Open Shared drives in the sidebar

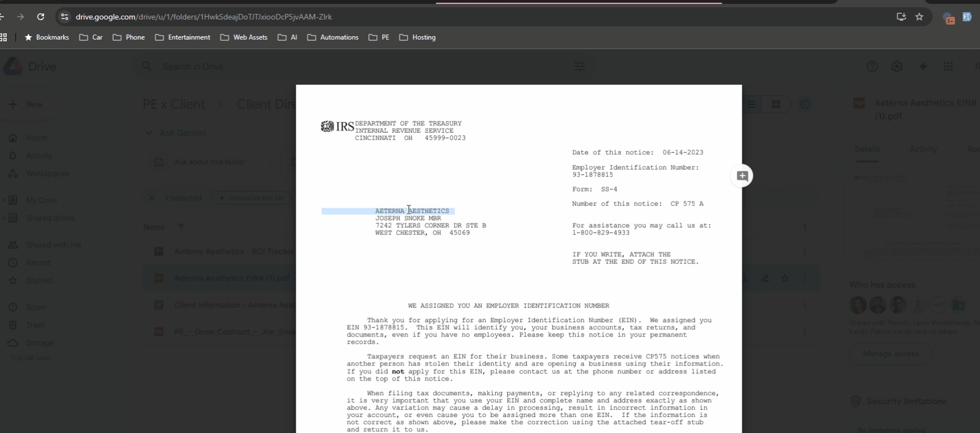pos(50,218)
